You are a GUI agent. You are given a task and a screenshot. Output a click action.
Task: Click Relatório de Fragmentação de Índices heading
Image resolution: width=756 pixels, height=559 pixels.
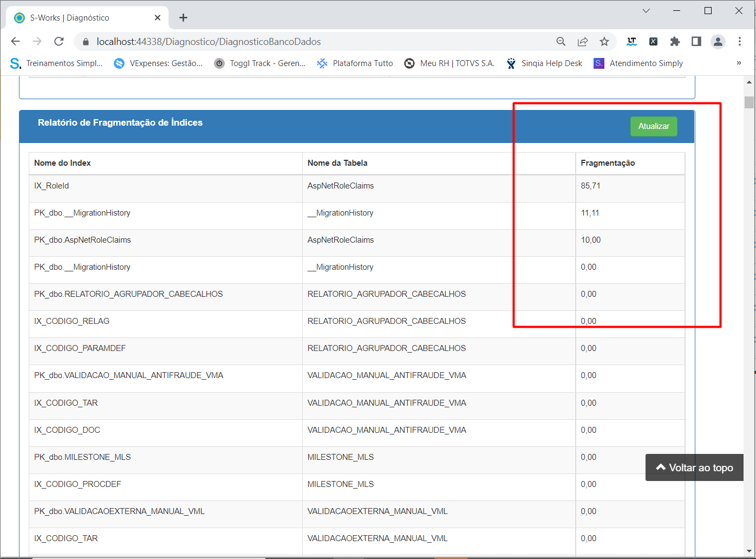click(x=120, y=122)
